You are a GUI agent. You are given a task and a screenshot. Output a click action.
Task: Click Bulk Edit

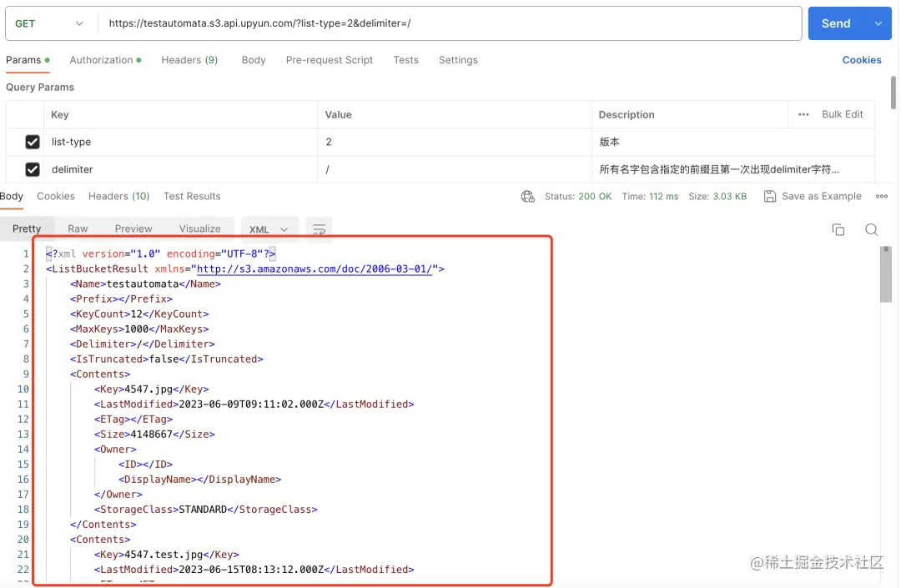point(843,114)
